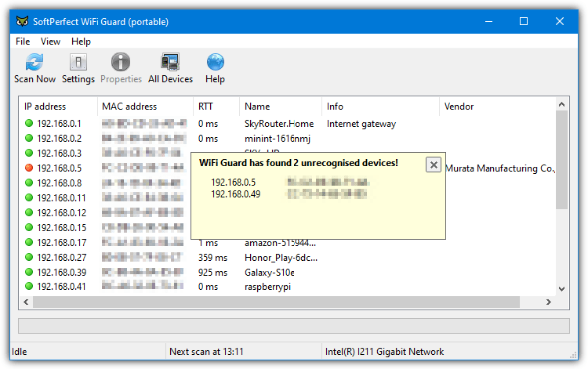Click the owl app icon in title bar
This screenshot has width=588, height=369.
pos(22,21)
